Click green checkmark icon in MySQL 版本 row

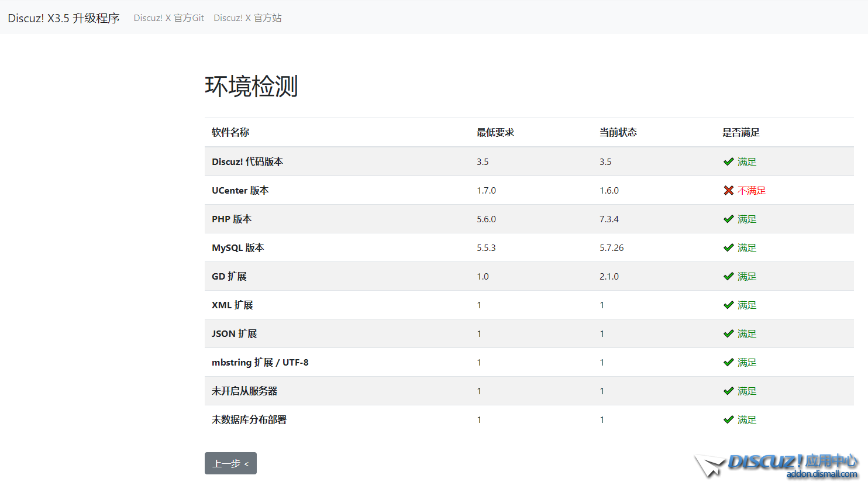click(x=728, y=247)
